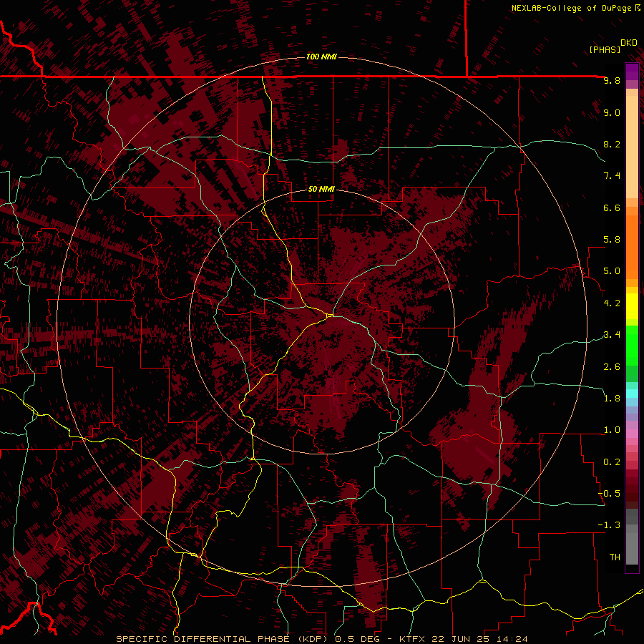The width and height of the screenshot is (644, 644).
Task: Select the 4.2 scale value
Action: 612,303
